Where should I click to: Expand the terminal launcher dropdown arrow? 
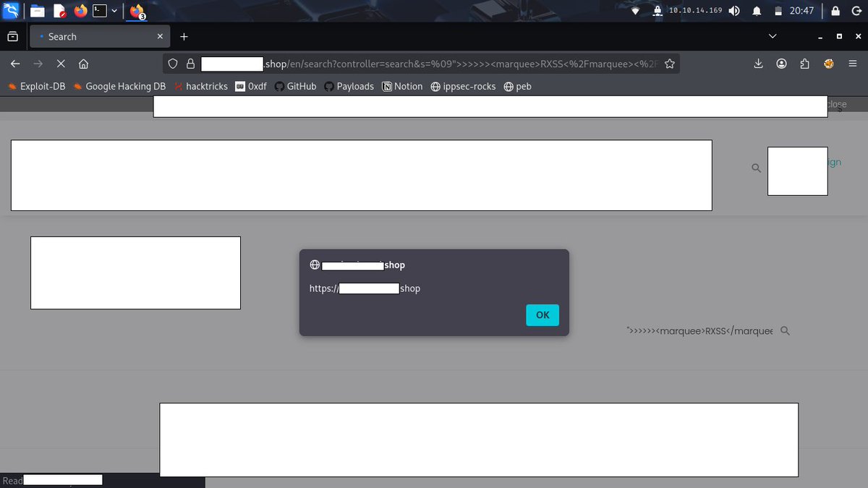coord(114,11)
